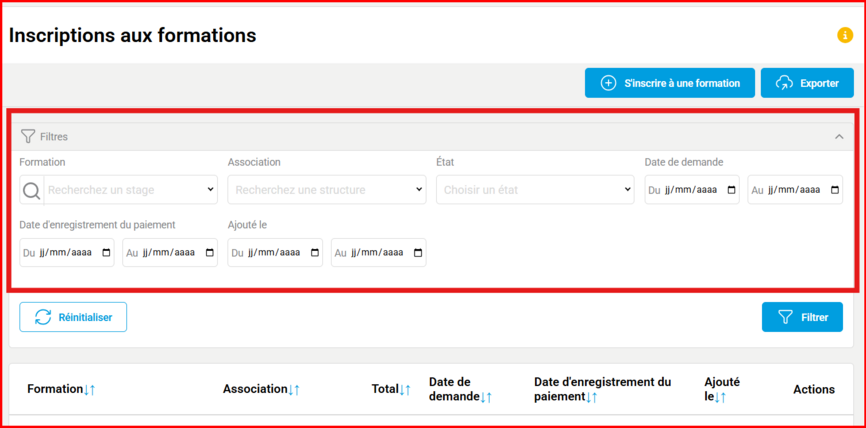Screen dimensions: 866x428
Task: Sort table by Total column
Action: pyautogui.click(x=391, y=389)
